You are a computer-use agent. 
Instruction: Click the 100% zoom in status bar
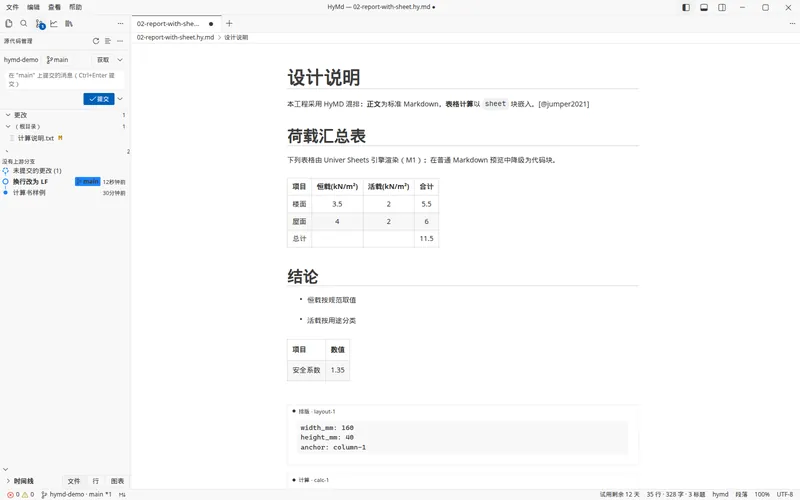coord(762,494)
